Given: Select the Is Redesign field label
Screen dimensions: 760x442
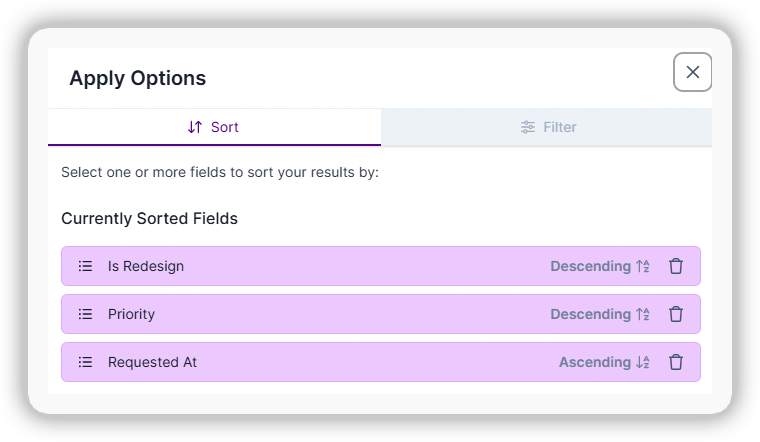Looking at the screenshot, I should point(146,266).
